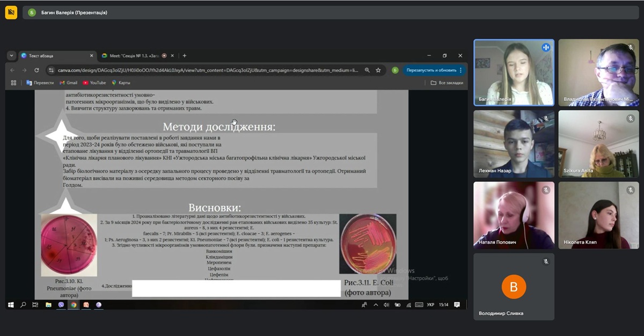The image size is (644, 336).
Task: Open the apps grid in bookmarks bar
Action: 14,83
